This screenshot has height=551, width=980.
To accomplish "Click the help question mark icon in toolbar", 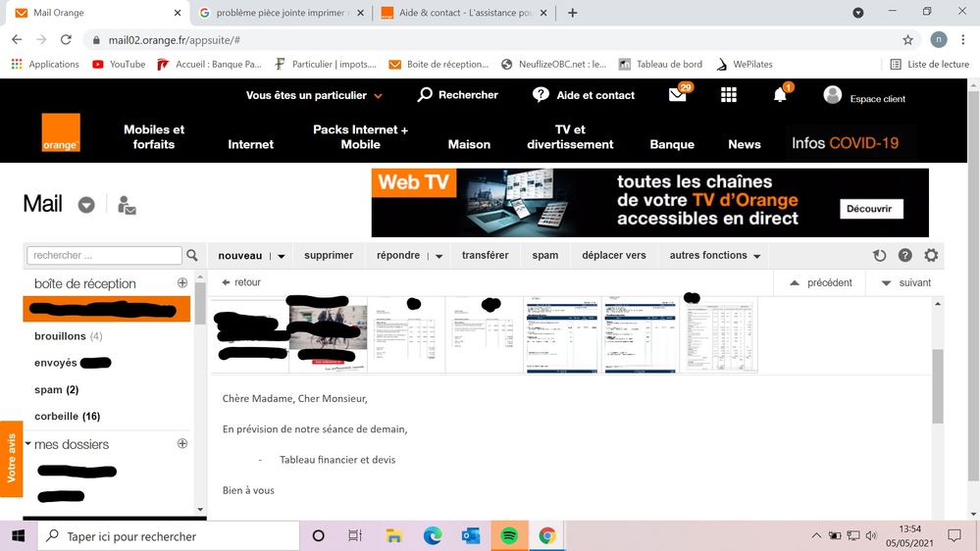I will [905, 256].
